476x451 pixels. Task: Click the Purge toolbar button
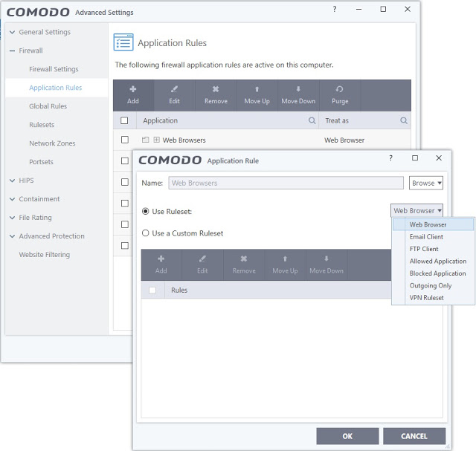coord(340,95)
